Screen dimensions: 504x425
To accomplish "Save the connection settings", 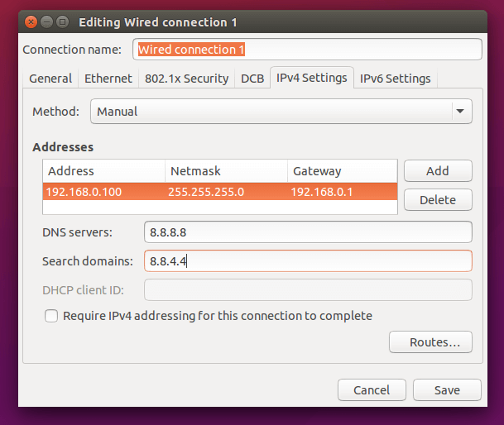I will 447,390.
